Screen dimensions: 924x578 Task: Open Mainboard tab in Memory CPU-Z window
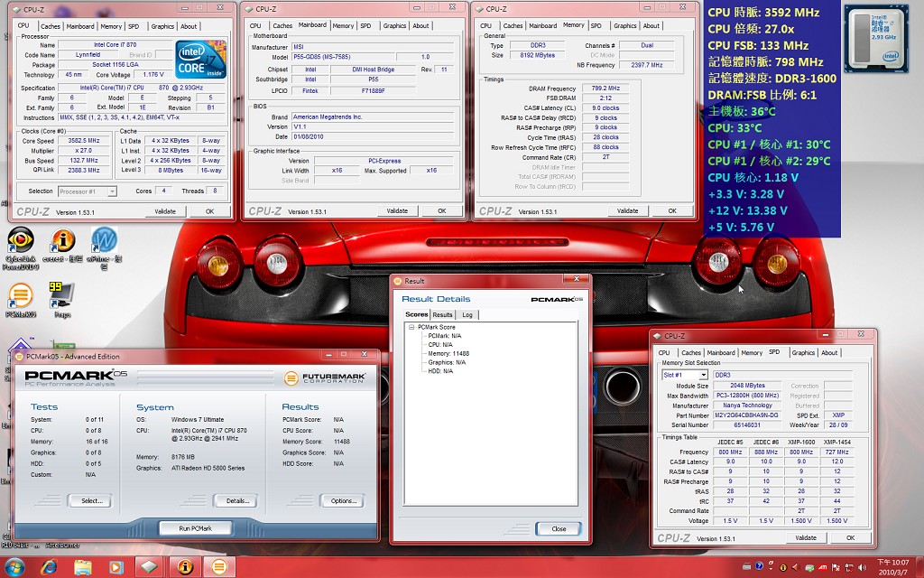pyautogui.click(x=542, y=25)
